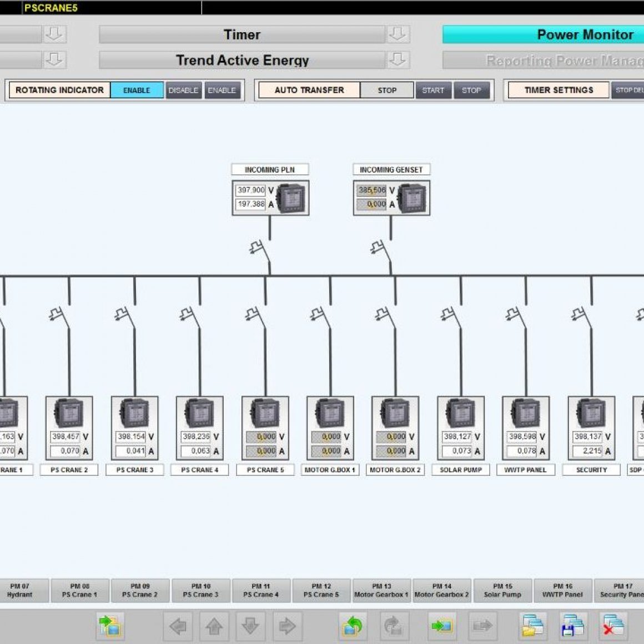This screenshot has height=644, width=644.
Task: Switch to the PM 13 Motor Gearbox 1 tab
Action: [x=381, y=590]
